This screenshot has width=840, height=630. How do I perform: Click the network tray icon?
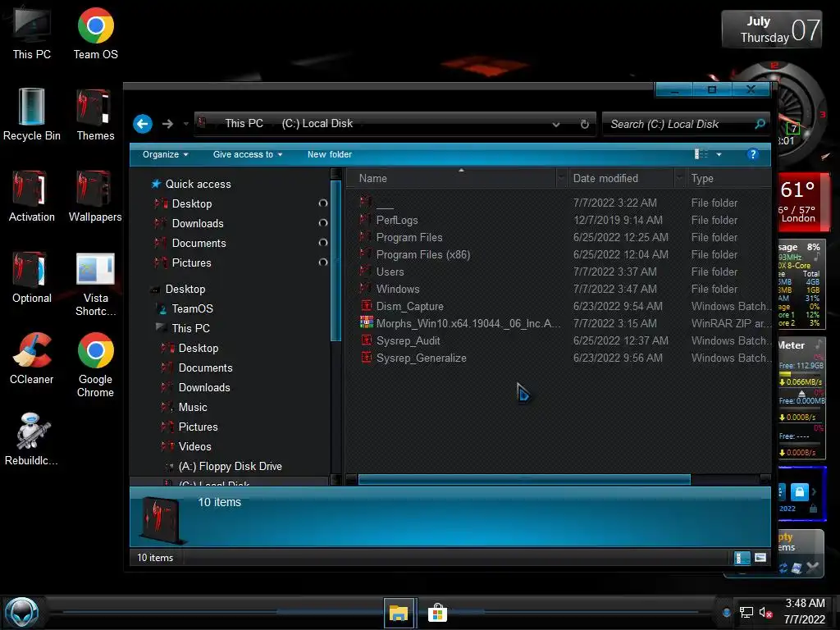click(746, 612)
